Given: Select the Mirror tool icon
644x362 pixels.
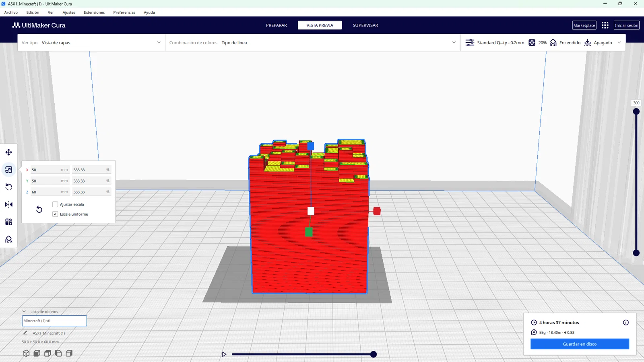Looking at the screenshot, I should [8, 204].
